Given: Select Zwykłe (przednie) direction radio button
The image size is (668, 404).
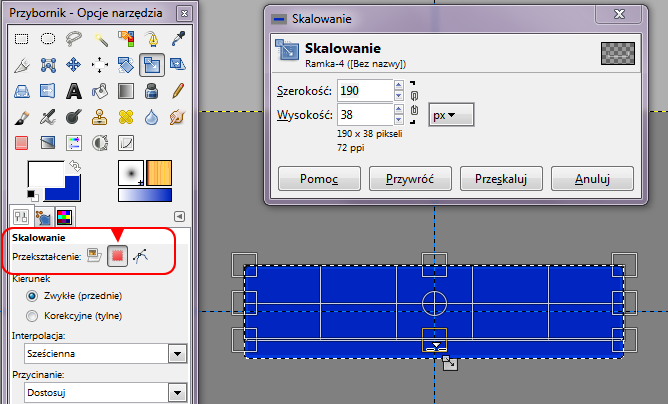Looking at the screenshot, I should click(x=33, y=297).
